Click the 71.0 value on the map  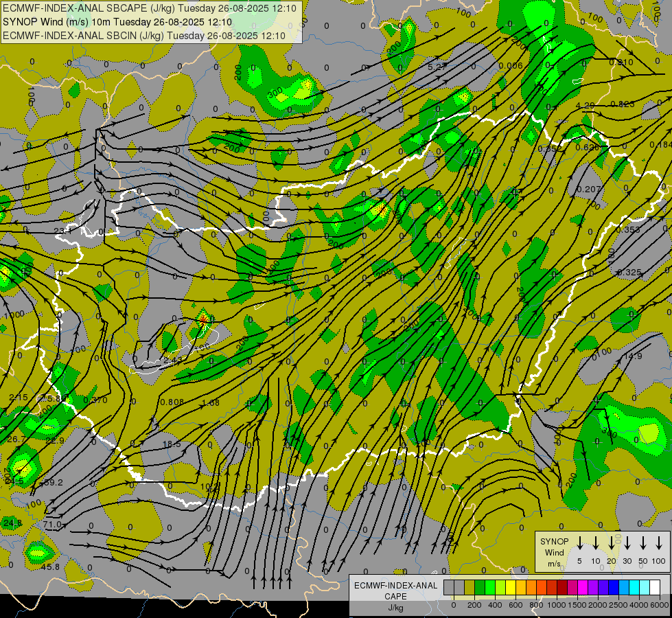pos(52,525)
